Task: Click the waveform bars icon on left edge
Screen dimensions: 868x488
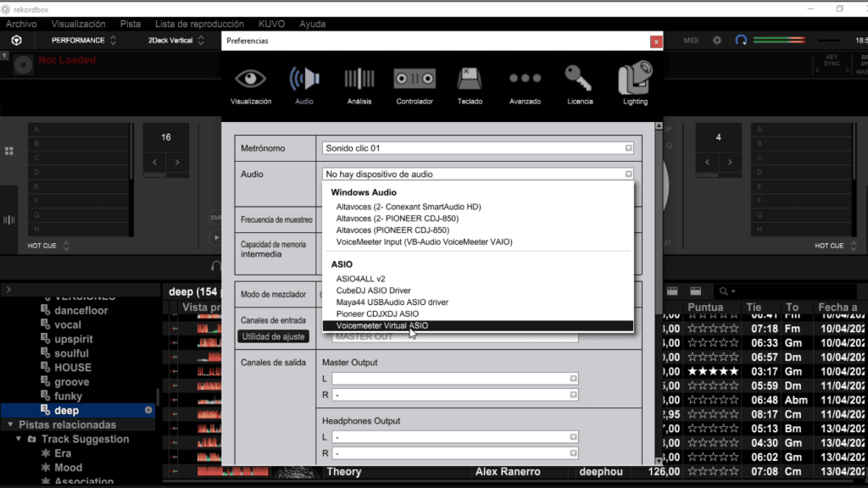Action: click(8, 220)
